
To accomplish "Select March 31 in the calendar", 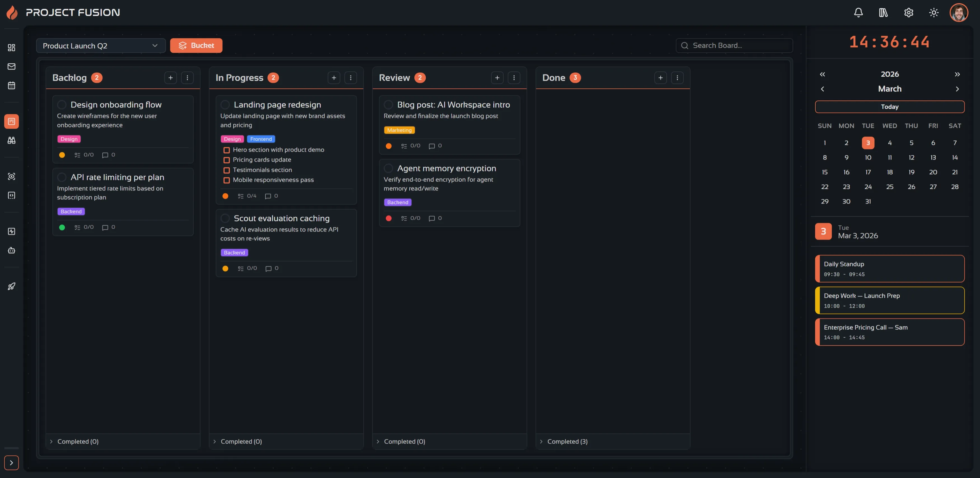I will pyautogui.click(x=868, y=201).
